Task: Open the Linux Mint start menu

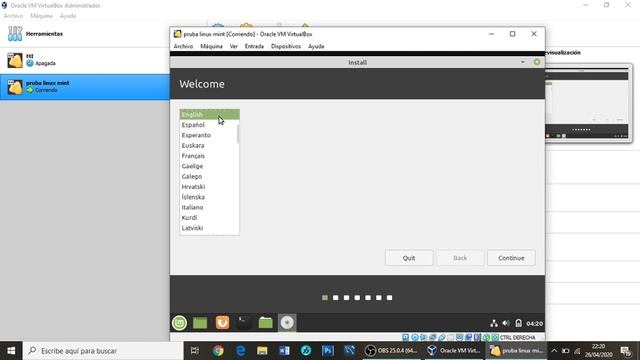Action: [x=180, y=323]
